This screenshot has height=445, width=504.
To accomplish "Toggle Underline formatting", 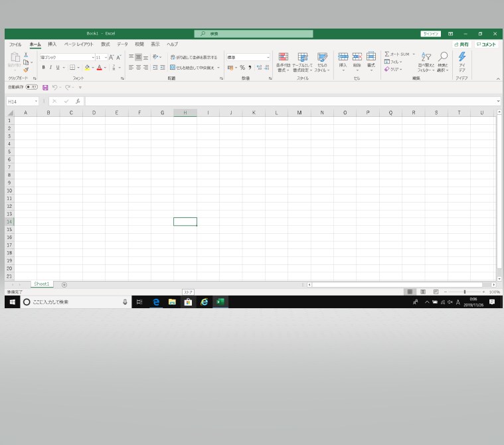I will [58, 67].
